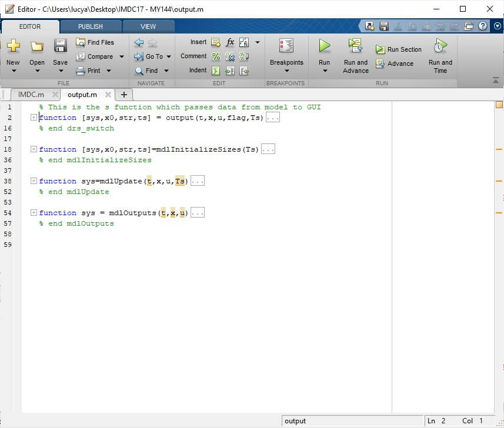Image resolution: width=504 pixels, height=428 pixels.
Task: Click the output function status field
Action: 352,421
